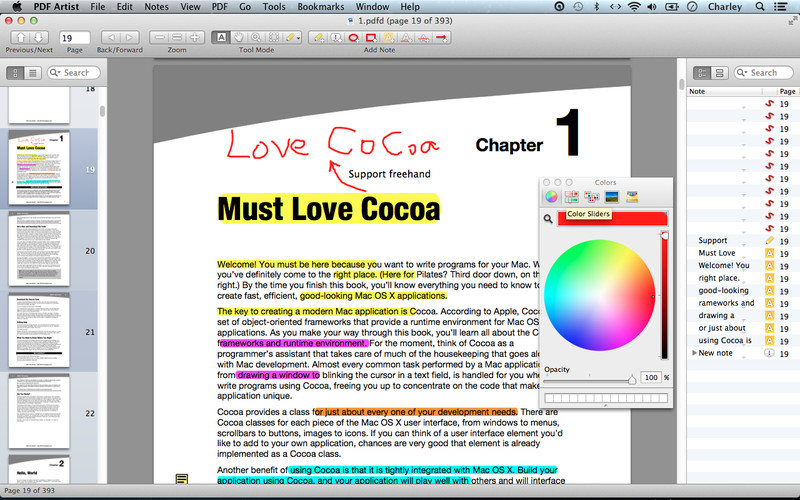The image size is (800, 500).
Task: Zoom in with the plus button
Action: pos(195,37)
